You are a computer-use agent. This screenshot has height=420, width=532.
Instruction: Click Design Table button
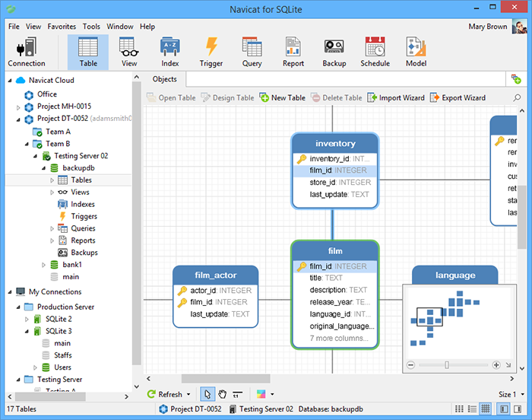point(227,98)
